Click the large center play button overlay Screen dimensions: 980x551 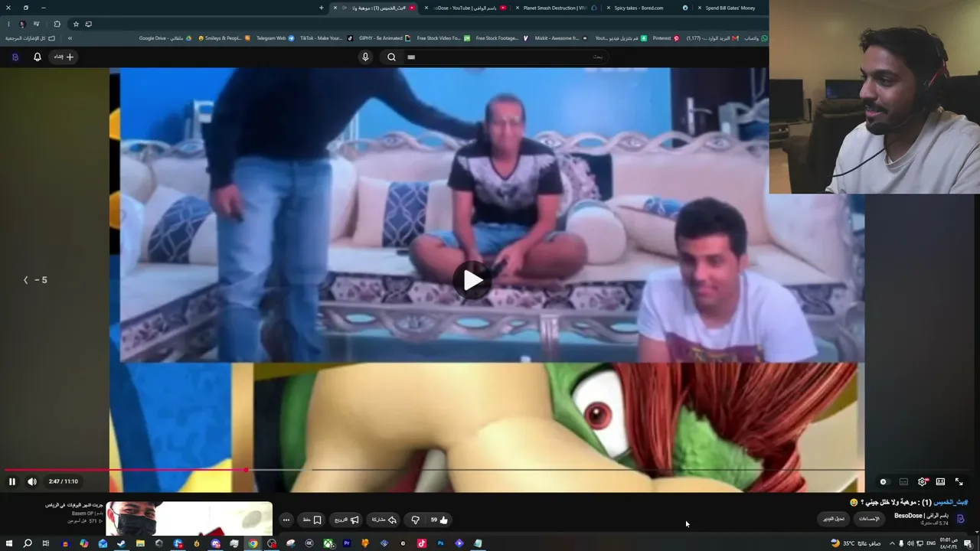click(x=473, y=280)
